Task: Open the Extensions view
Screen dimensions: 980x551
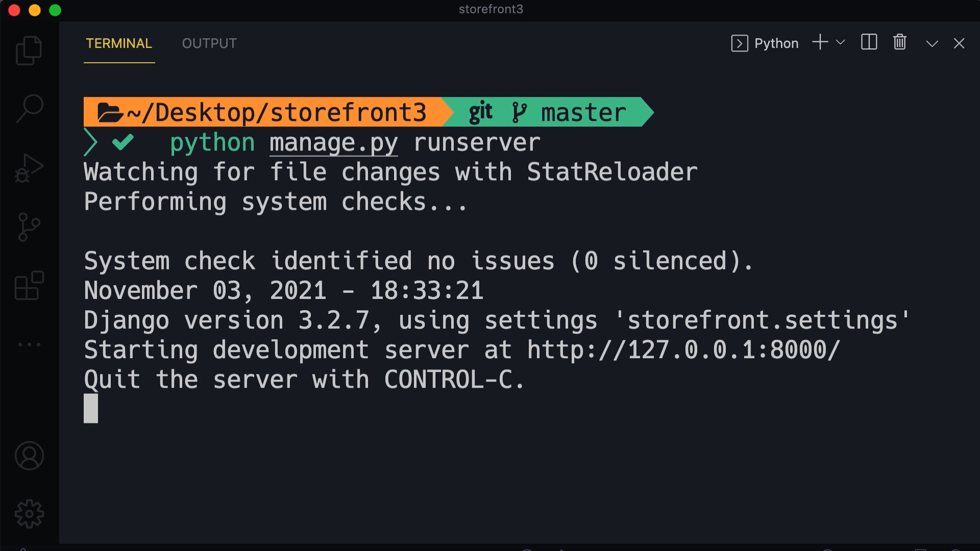Action: click(29, 286)
